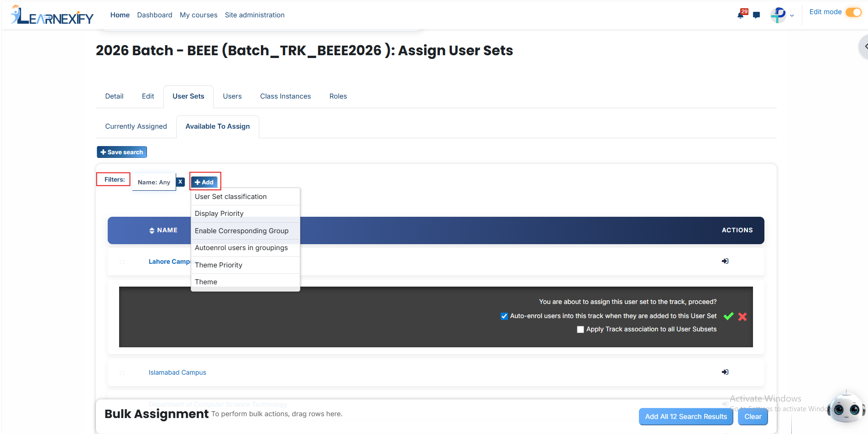Viewport: 868px width, 434px height.
Task: Click the drag handle beside Islamabad Campus
Action: [x=122, y=373]
